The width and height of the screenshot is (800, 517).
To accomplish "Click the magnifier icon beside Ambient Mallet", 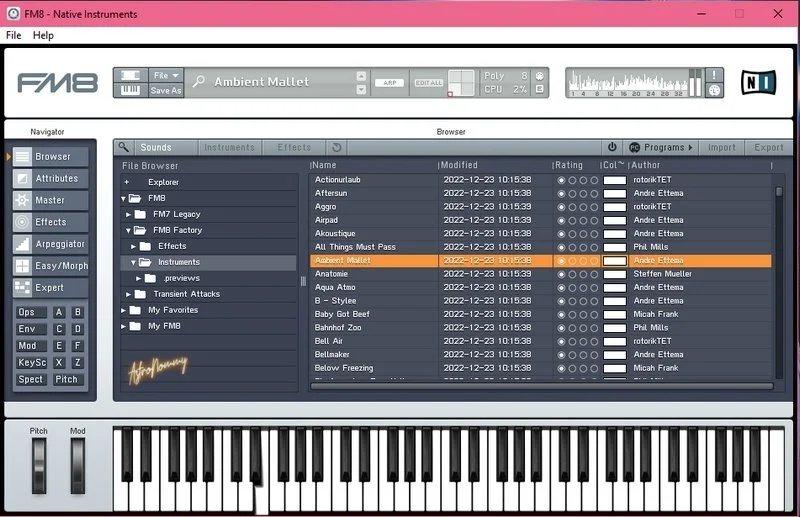I will tap(199, 82).
